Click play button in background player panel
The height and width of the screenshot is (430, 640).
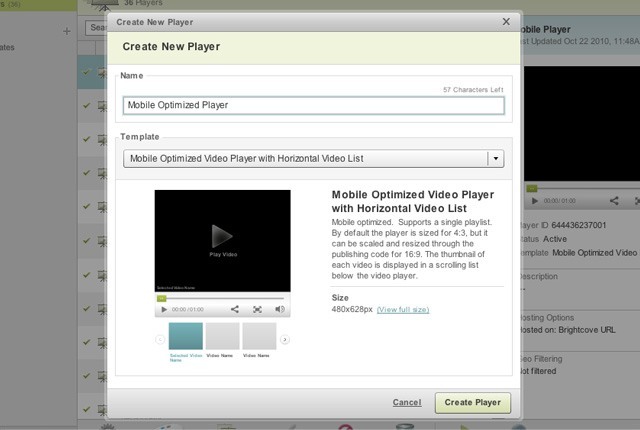(535, 201)
